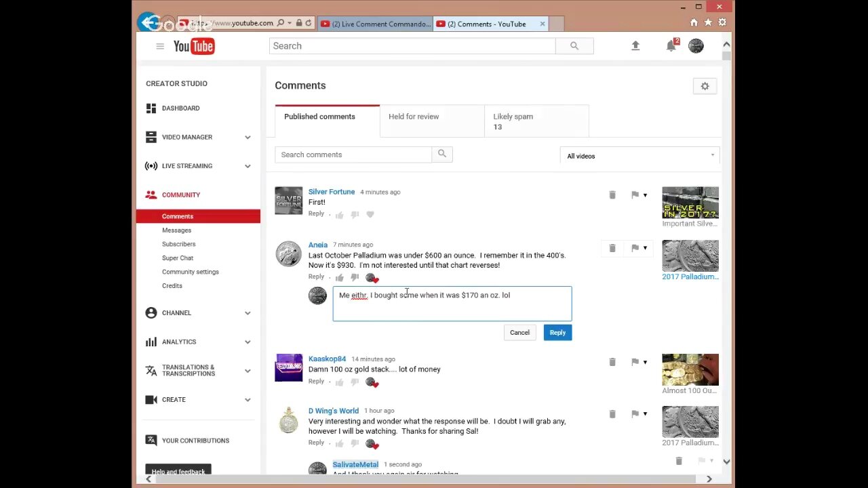Screen dimensions: 868x488
Task: Open Credits in Community menu
Action: (x=172, y=286)
